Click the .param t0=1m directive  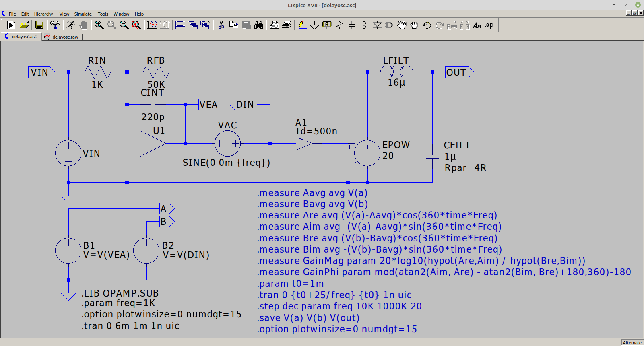[291, 284]
